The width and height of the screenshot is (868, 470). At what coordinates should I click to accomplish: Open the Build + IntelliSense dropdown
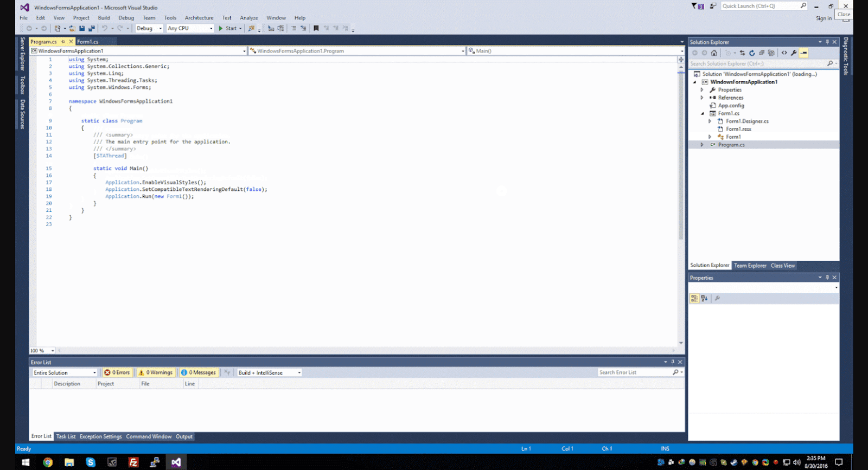click(270, 372)
